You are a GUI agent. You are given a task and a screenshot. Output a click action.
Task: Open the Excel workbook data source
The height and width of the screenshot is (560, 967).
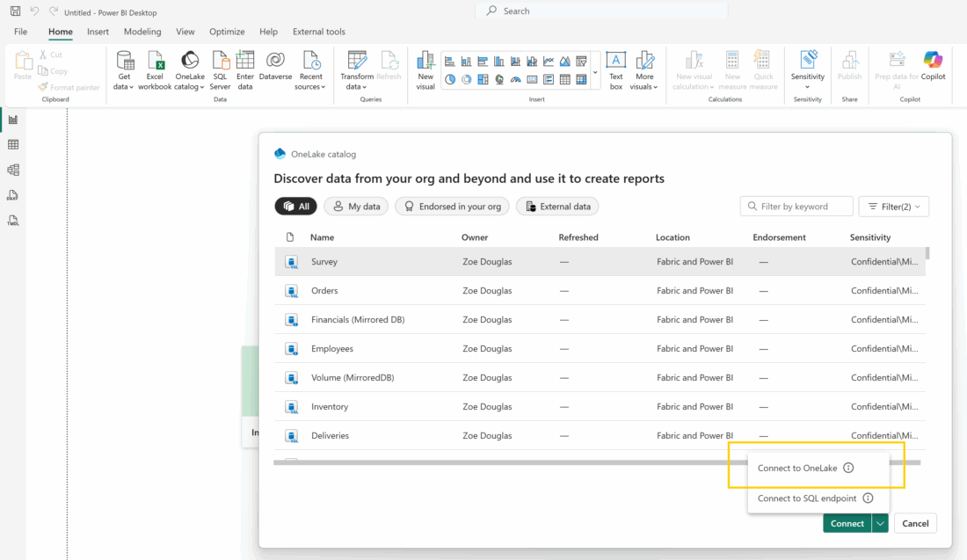click(x=155, y=70)
